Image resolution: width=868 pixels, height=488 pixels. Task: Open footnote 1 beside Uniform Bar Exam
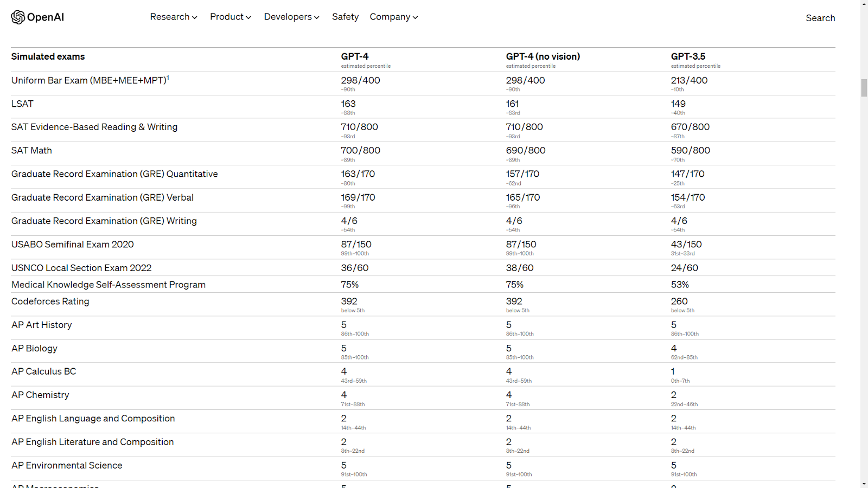click(x=168, y=78)
